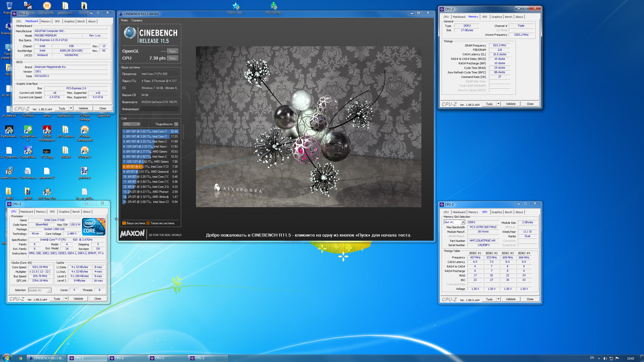Open the opencl_run desktop shortcut
Viewport: 644px width, 362px height.
(x=9, y=173)
